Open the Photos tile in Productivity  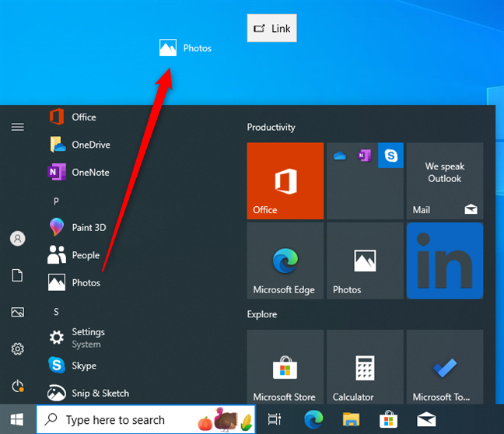pyautogui.click(x=365, y=261)
